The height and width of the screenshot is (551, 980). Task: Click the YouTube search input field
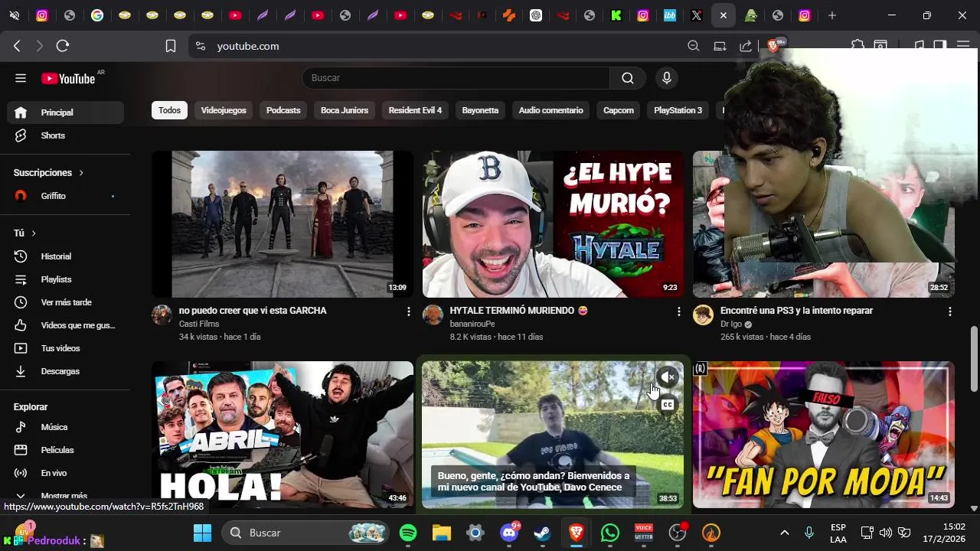[x=456, y=78]
